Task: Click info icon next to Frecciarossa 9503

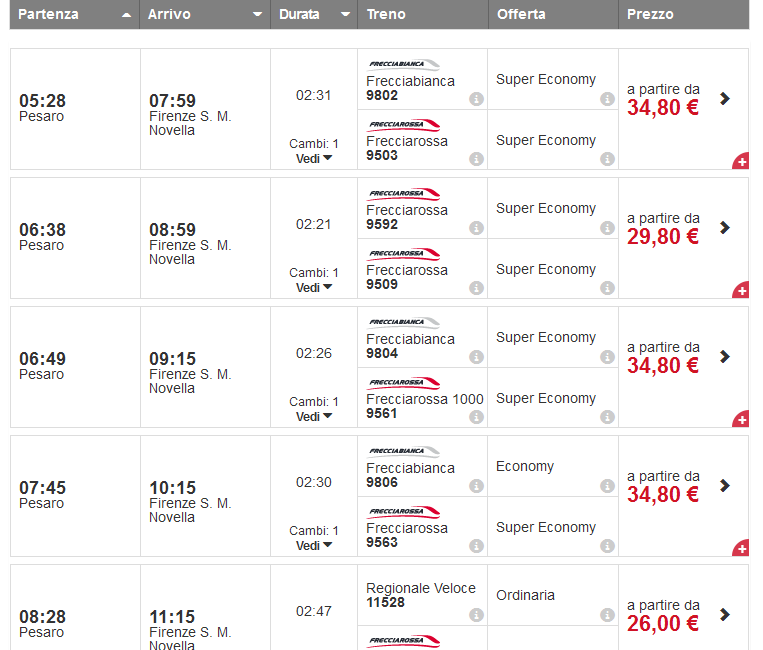Action: (x=476, y=159)
